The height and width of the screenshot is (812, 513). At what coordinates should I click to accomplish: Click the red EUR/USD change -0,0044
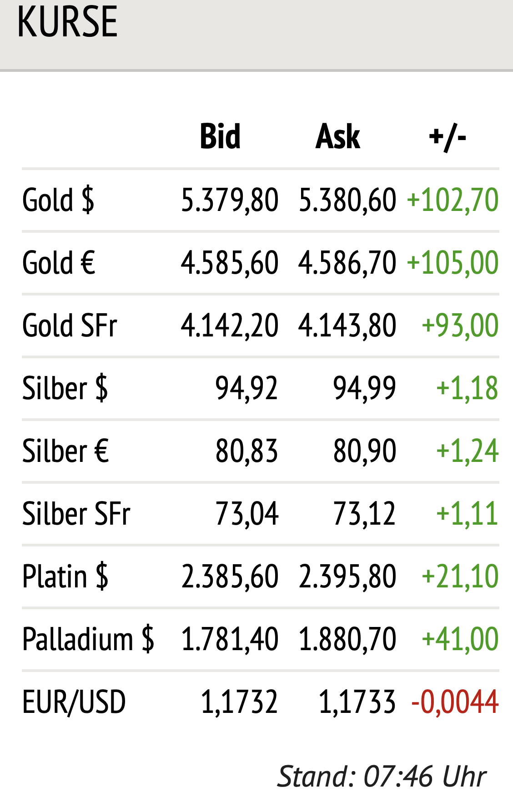(455, 702)
